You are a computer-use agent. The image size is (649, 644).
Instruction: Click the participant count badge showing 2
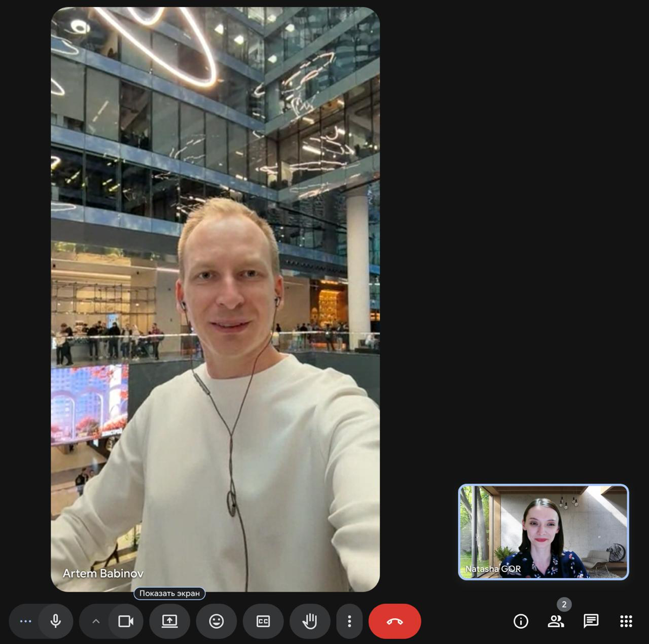point(564,604)
